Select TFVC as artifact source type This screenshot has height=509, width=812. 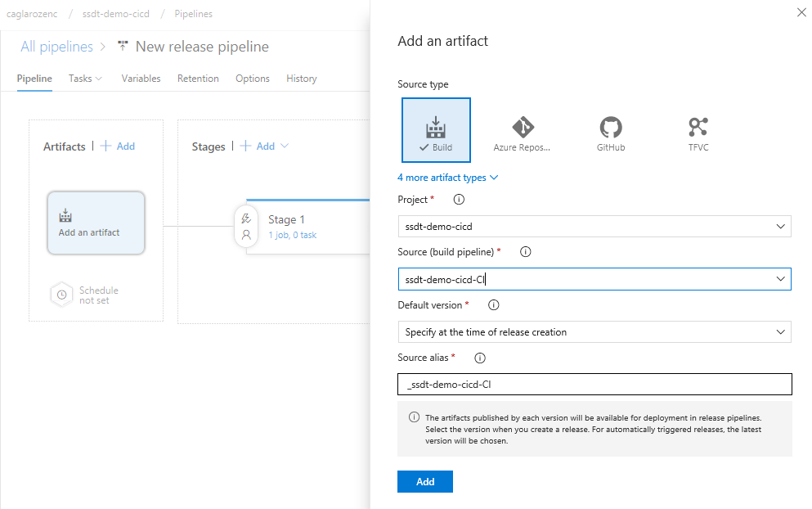698,131
